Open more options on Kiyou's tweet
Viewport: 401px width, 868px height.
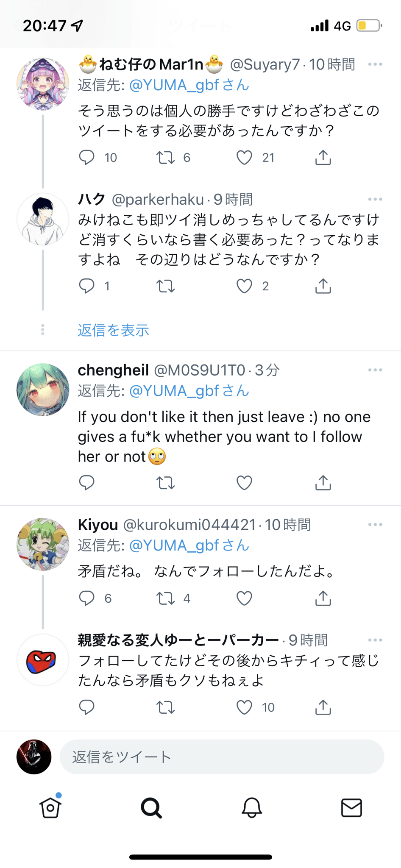(375, 525)
